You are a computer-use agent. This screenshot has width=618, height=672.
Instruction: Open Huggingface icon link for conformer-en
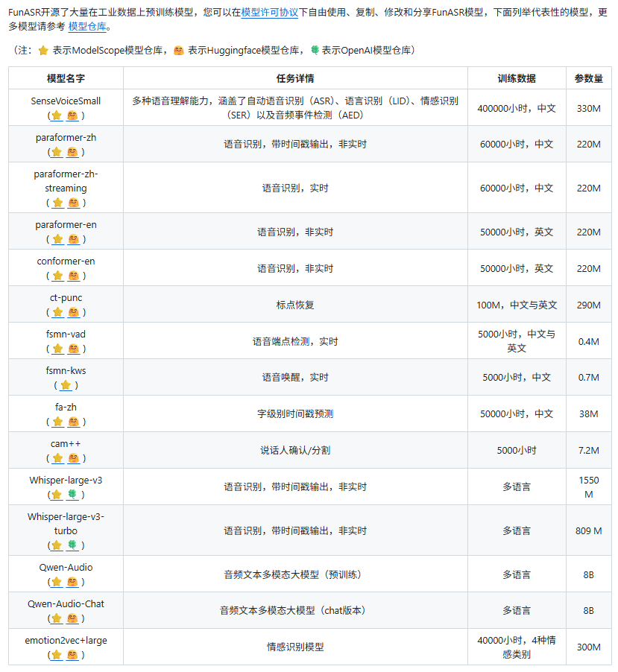pyautogui.click(x=74, y=276)
